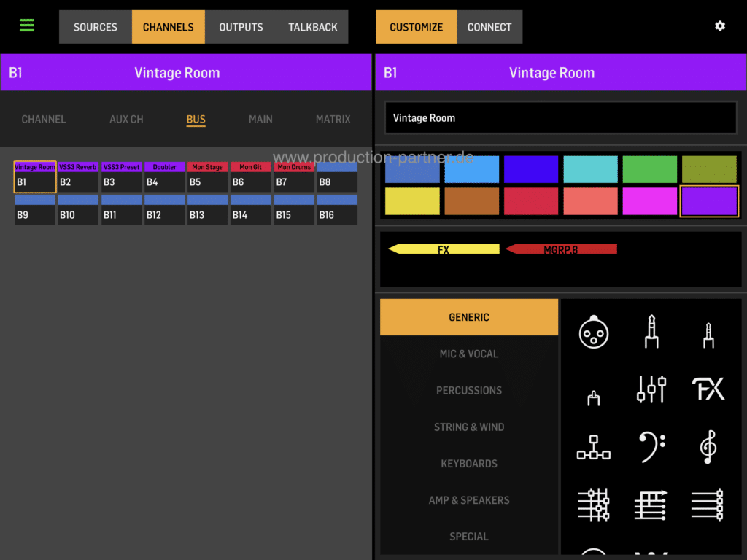Choose the network routing icon
747x560 pixels.
[x=593, y=446]
